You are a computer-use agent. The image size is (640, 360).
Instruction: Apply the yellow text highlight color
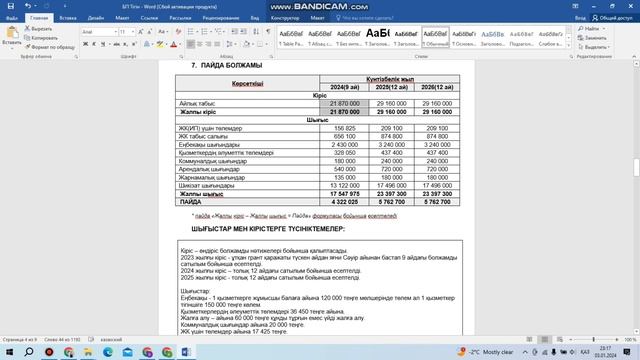[x=160, y=44]
